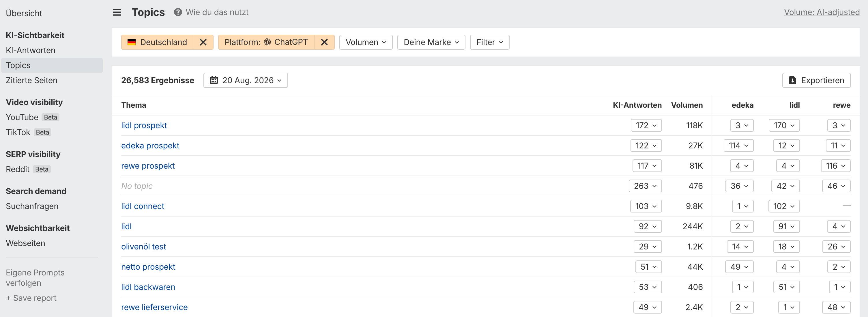Open the single-word lidl topic
Viewport: 868px width, 317px height.
(126, 227)
